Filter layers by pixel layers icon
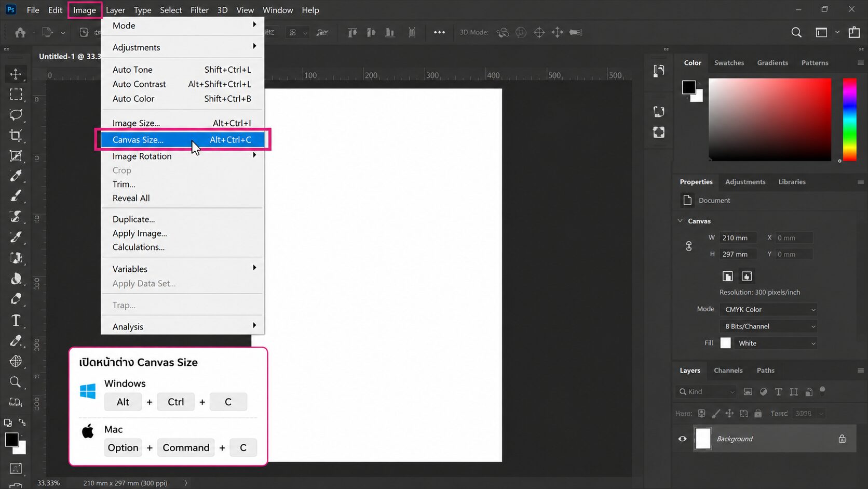The image size is (868, 489). [x=748, y=392]
